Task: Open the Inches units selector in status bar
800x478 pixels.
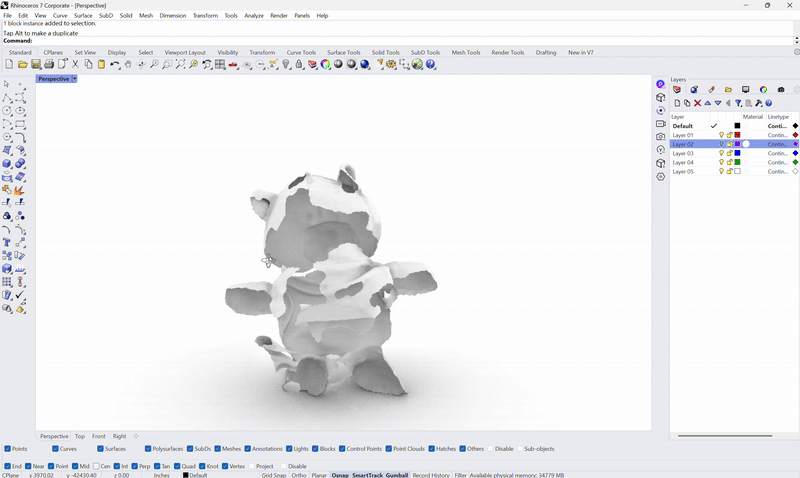Action: tap(161, 475)
